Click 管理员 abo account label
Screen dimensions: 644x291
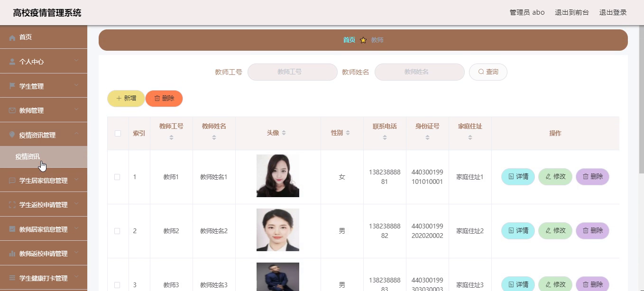click(527, 12)
